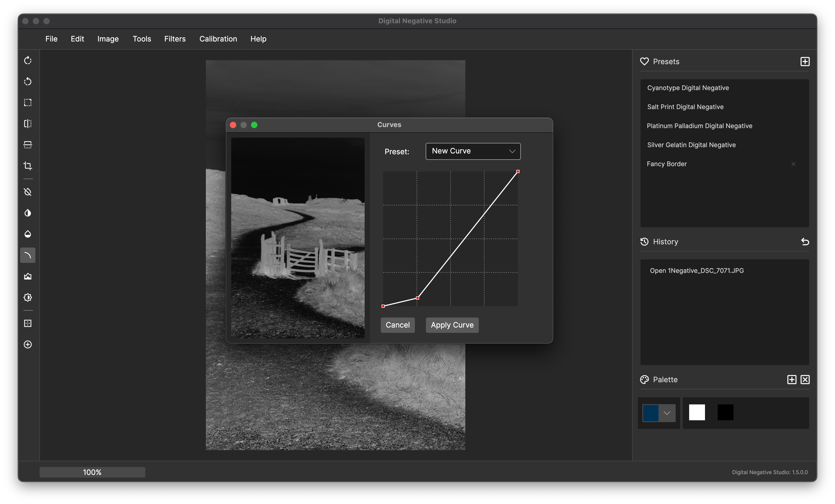This screenshot has height=504, width=835.
Task: Click the rotate clockwise icon
Action: coord(28,61)
